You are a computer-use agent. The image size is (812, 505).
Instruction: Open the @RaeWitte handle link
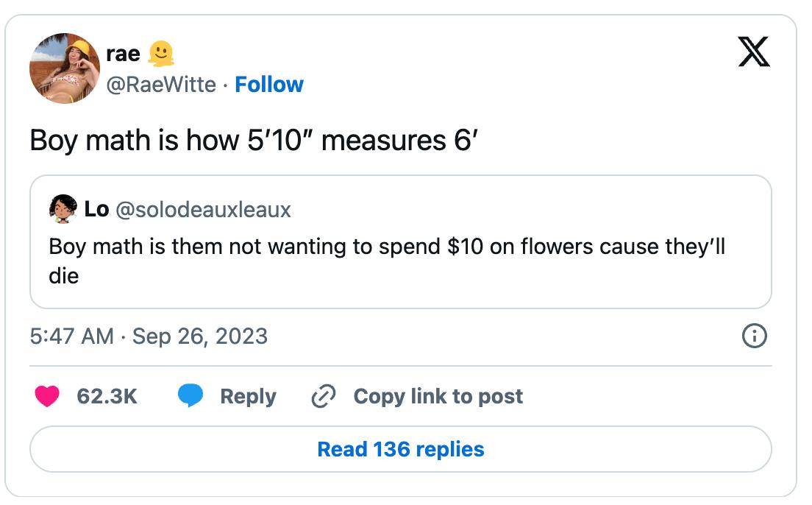click(x=161, y=85)
